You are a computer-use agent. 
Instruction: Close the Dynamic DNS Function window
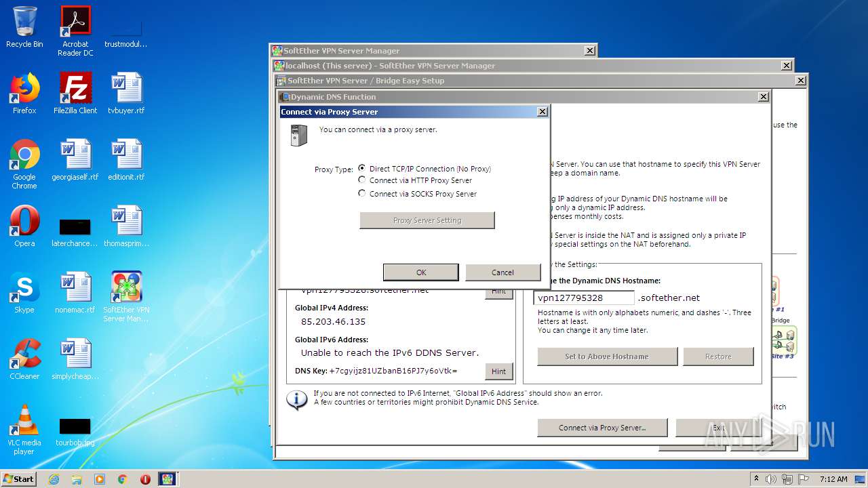[763, 97]
